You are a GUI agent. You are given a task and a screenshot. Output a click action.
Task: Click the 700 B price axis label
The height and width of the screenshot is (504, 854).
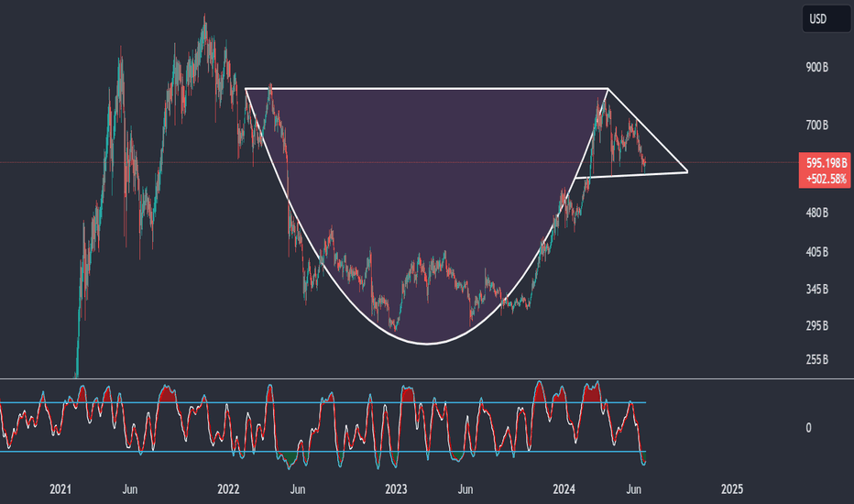tap(817, 126)
